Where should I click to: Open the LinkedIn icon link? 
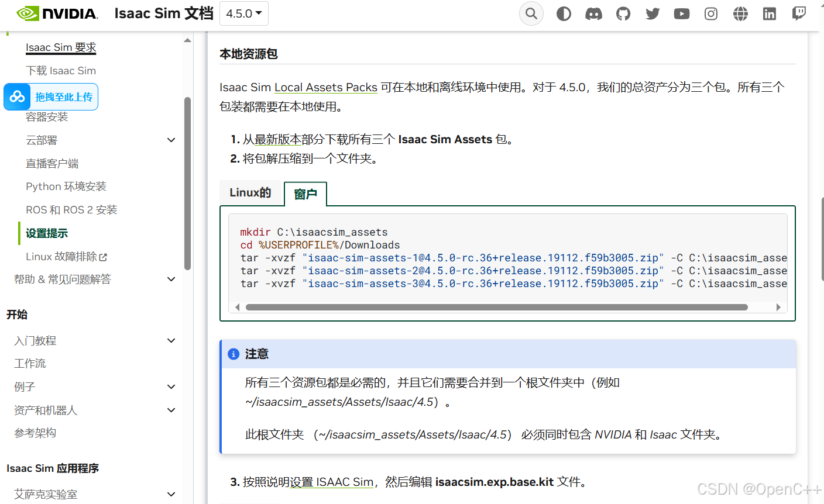click(x=770, y=13)
